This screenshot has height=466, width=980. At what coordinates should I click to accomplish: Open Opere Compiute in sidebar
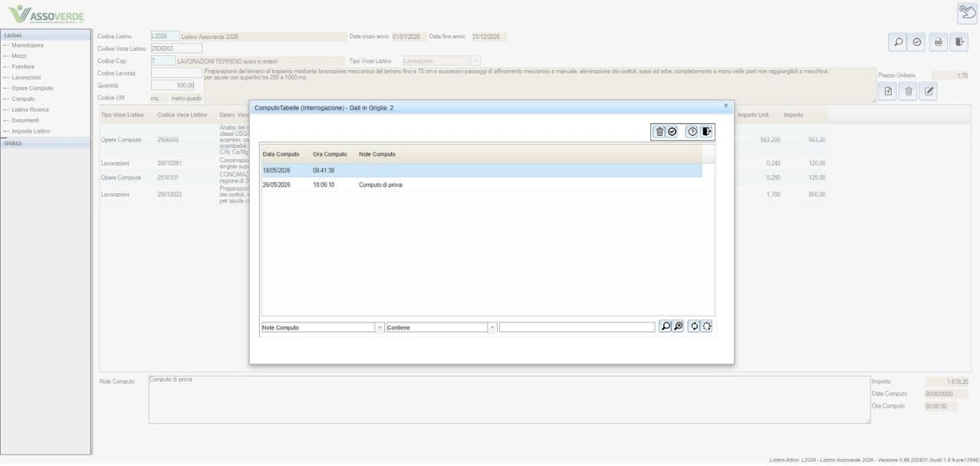tap(32, 88)
